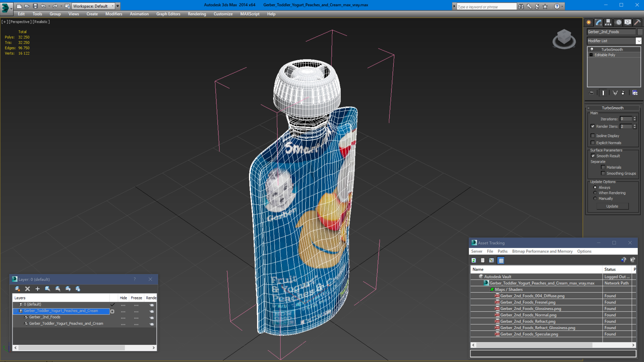Collapse Gerber_Toddler_Yogurt_Peaches_and_Cream layer tree
Screen dimensions: 644x362
pyautogui.click(x=15, y=311)
